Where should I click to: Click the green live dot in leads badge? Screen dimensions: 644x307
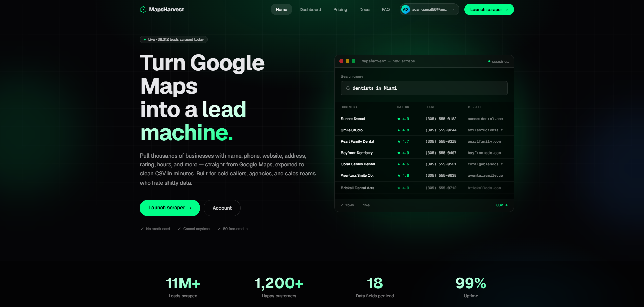145,40
